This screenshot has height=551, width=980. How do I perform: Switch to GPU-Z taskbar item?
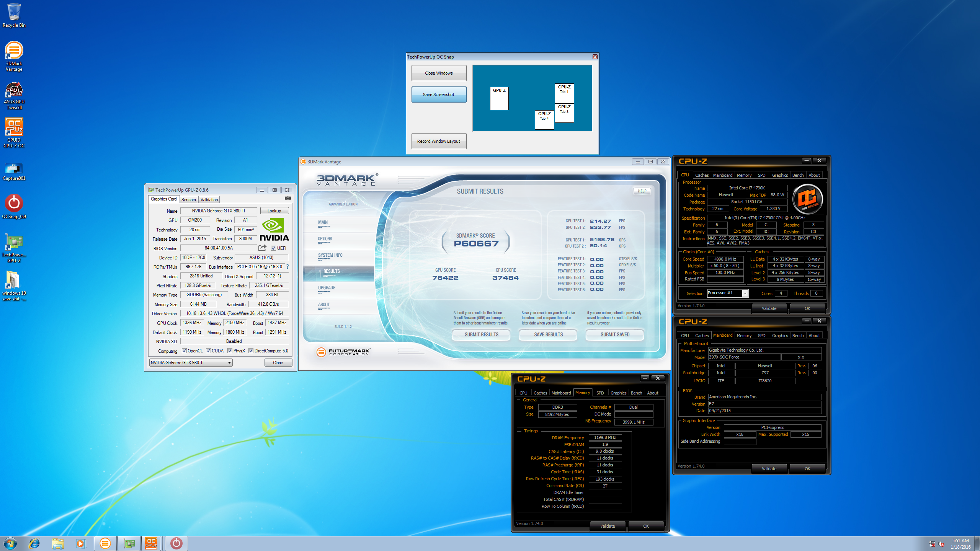coord(129,543)
